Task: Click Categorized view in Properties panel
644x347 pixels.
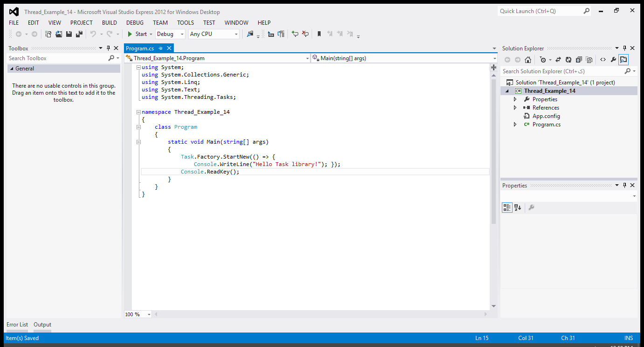Action: coord(507,208)
